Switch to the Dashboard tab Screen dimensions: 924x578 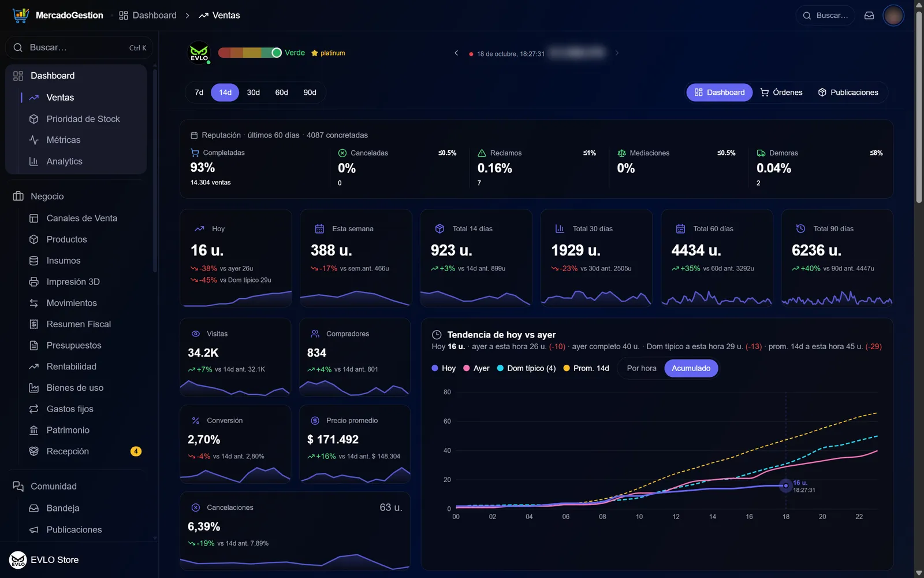click(720, 92)
